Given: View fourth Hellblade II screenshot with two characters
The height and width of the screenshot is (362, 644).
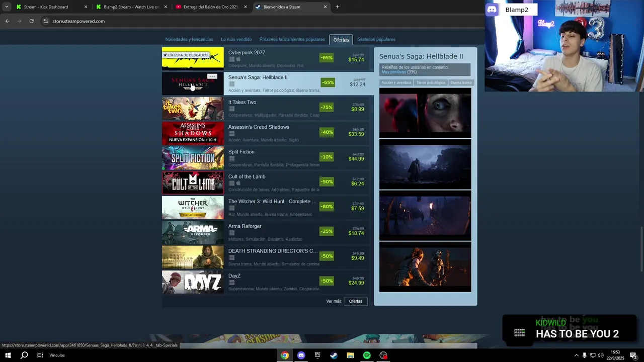Looking at the screenshot, I should pos(425,267).
